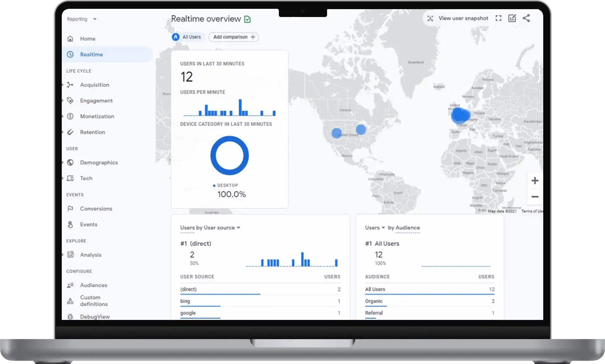The height and width of the screenshot is (364, 605).
Task: Expand the Tech section arrow
Action: click(x=63, y=178)
